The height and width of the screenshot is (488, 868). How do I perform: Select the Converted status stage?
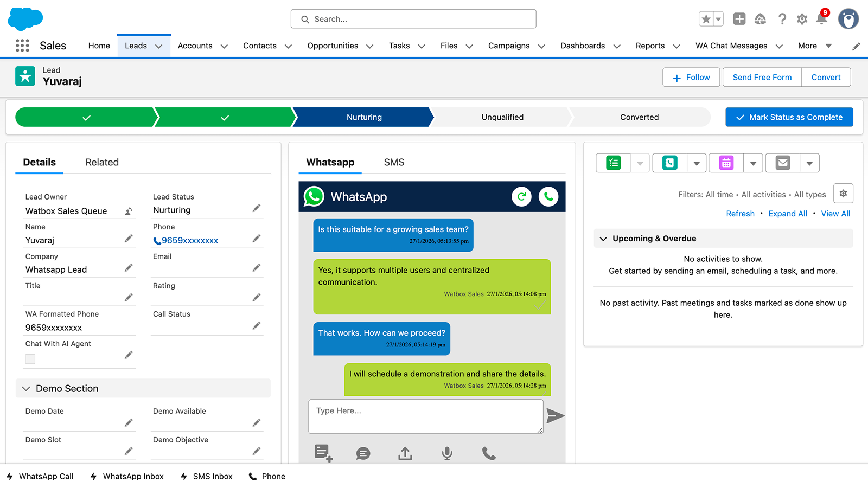(640, 117)
